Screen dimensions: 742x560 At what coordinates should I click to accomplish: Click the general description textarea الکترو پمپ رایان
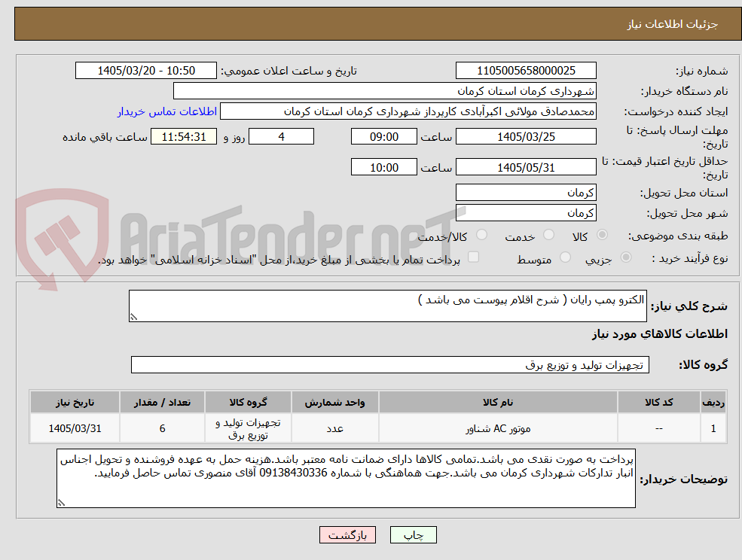pos(387,306)
